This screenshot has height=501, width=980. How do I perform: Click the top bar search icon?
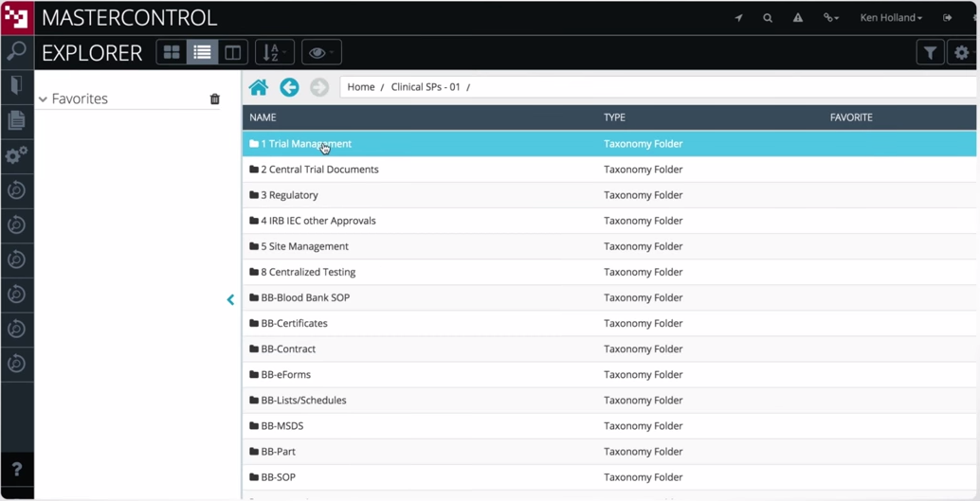pos(768,17)
